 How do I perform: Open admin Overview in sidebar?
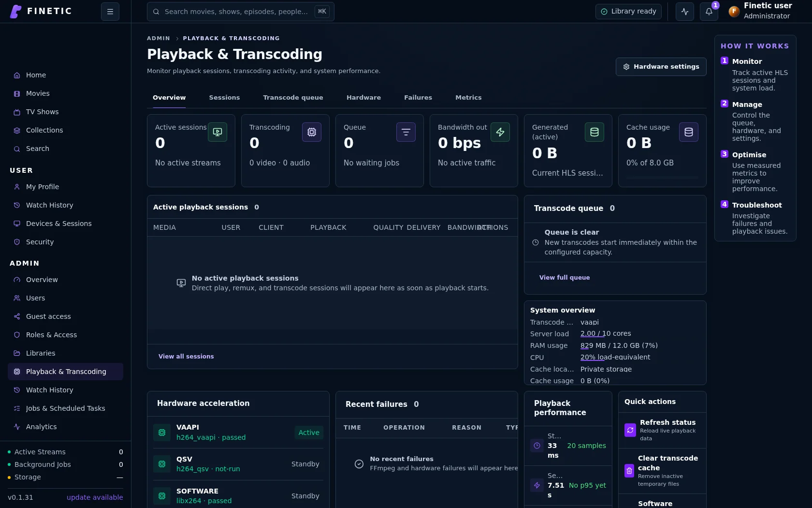[x=65, y=280]
